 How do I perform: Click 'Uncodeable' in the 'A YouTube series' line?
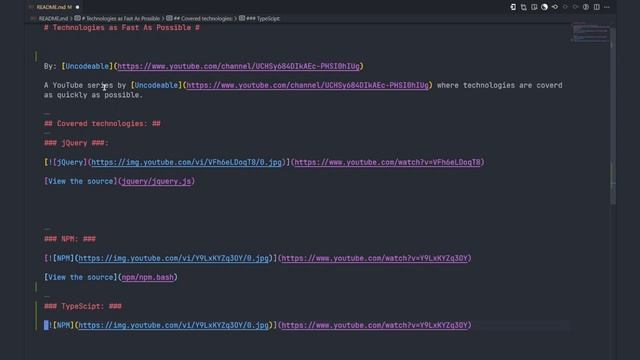click(x=156, y=85)
